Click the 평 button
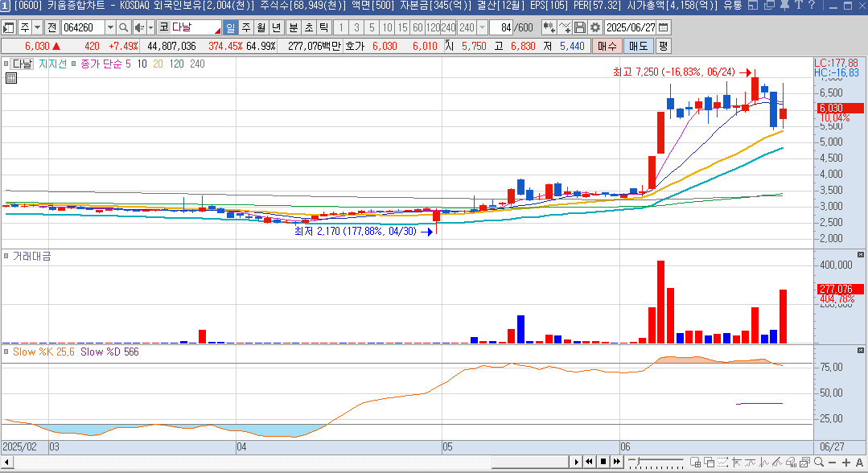 pyautogui.click(x=663, y=46)
